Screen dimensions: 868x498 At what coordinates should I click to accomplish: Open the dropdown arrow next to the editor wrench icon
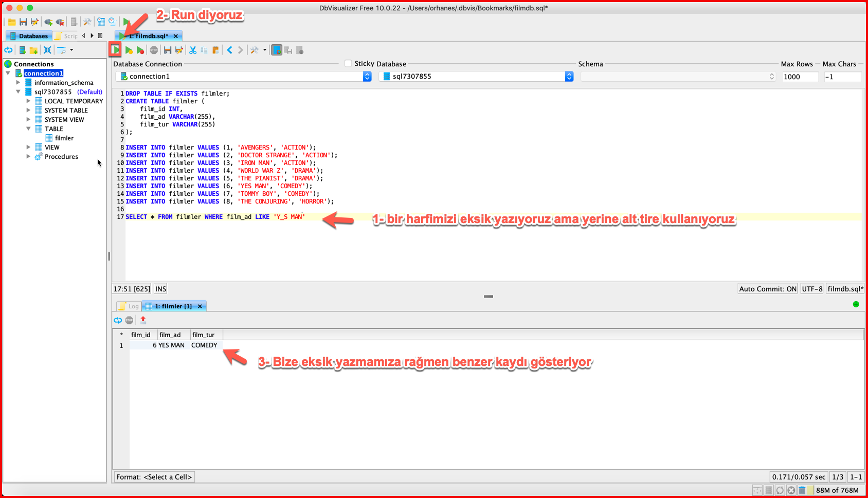click(x=265, y=50)
